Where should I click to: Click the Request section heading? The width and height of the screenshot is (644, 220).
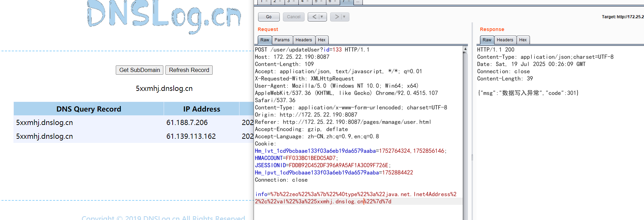268,29
